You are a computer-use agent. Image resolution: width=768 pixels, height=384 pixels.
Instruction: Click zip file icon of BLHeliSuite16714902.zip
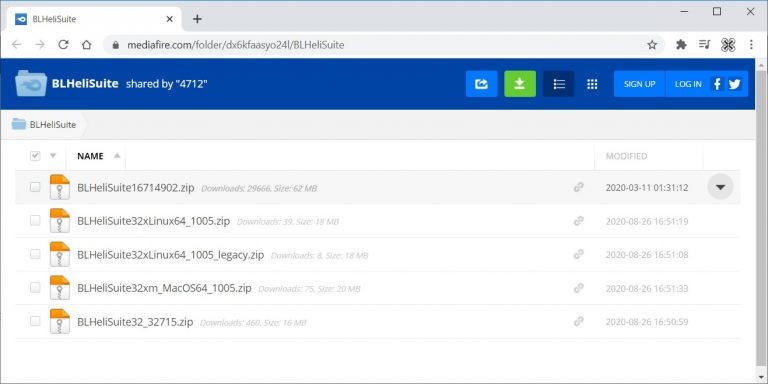[x=60, y=187]
